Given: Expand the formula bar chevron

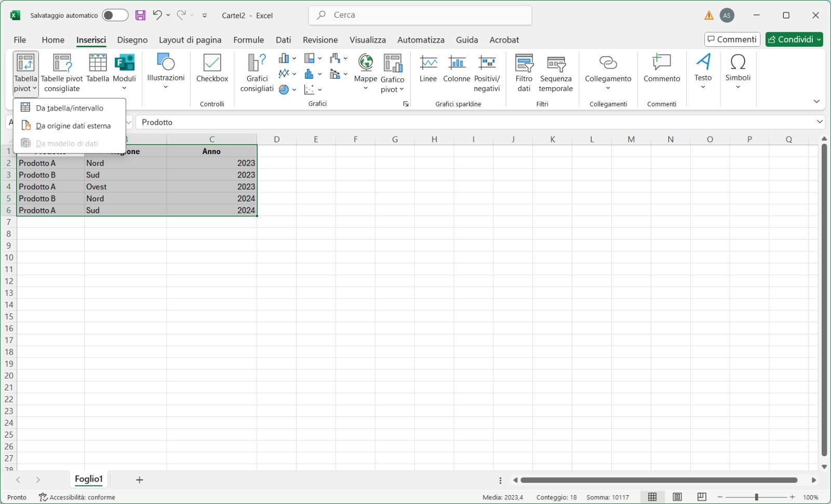Looking at the screenshot, I should (820, 122).
